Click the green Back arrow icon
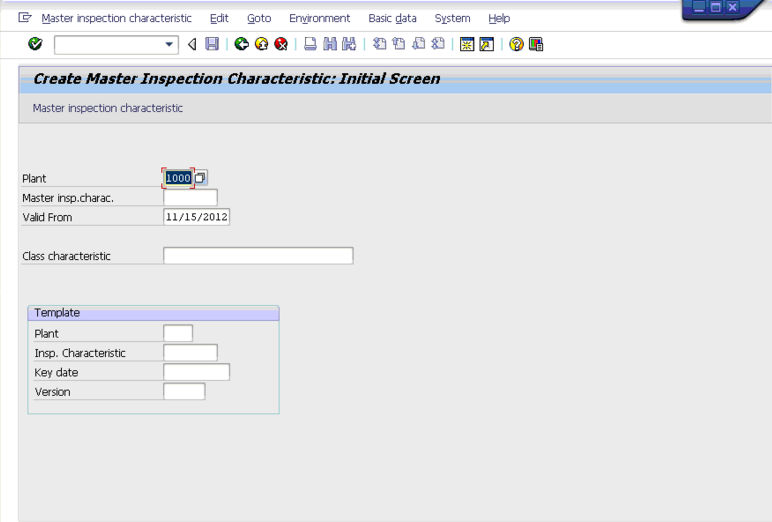772x522 pixels. [241, 44]
